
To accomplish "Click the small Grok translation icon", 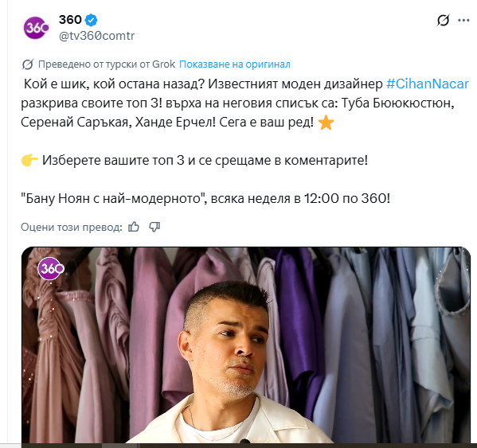I will pyautogui.click(x=27, y=64).
